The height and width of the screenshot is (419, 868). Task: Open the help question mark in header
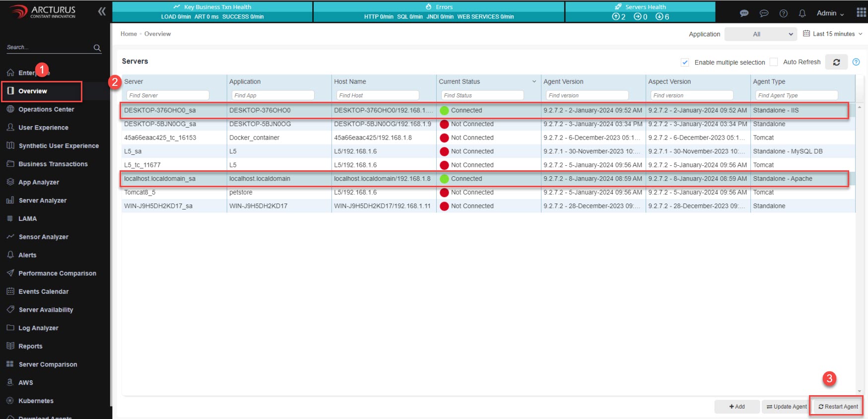783,13
